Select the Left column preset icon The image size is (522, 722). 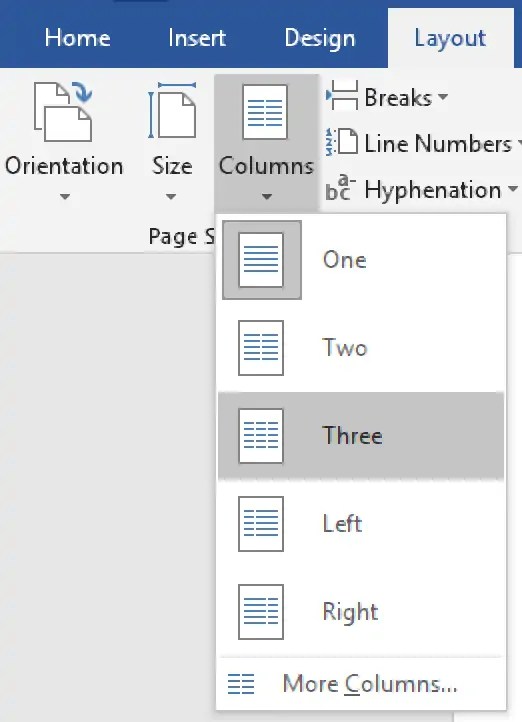tap(261, 524)
